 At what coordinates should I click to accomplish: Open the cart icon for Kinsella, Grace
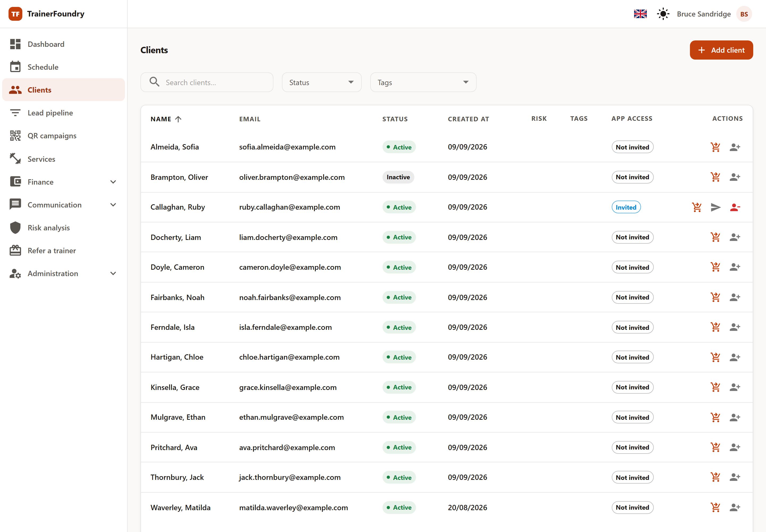(x=715, y=387)
